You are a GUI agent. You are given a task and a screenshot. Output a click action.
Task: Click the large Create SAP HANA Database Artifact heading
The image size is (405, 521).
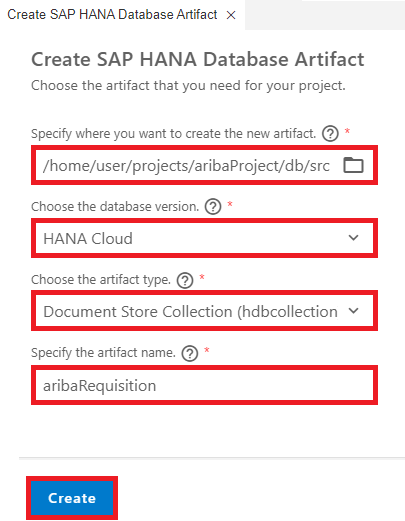click(198, 60)
